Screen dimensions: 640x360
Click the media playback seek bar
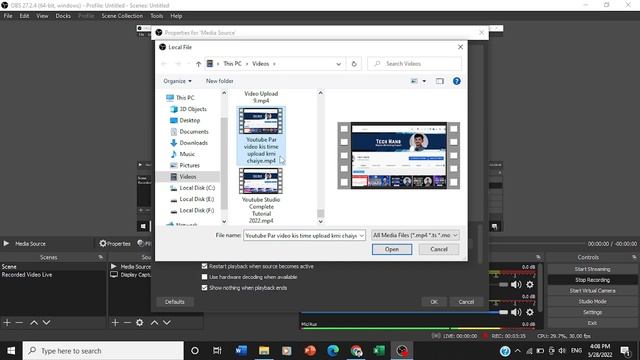537,244
